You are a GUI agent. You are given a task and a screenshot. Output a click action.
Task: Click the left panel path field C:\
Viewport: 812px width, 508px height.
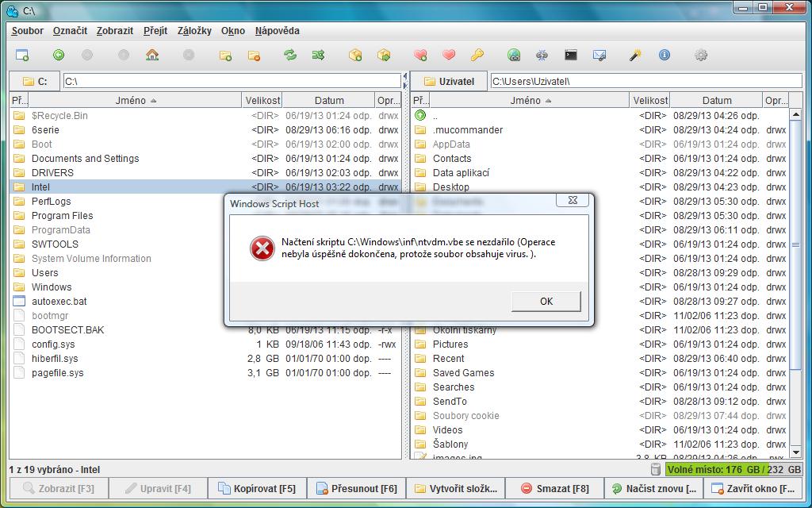(x=232, y=82)
